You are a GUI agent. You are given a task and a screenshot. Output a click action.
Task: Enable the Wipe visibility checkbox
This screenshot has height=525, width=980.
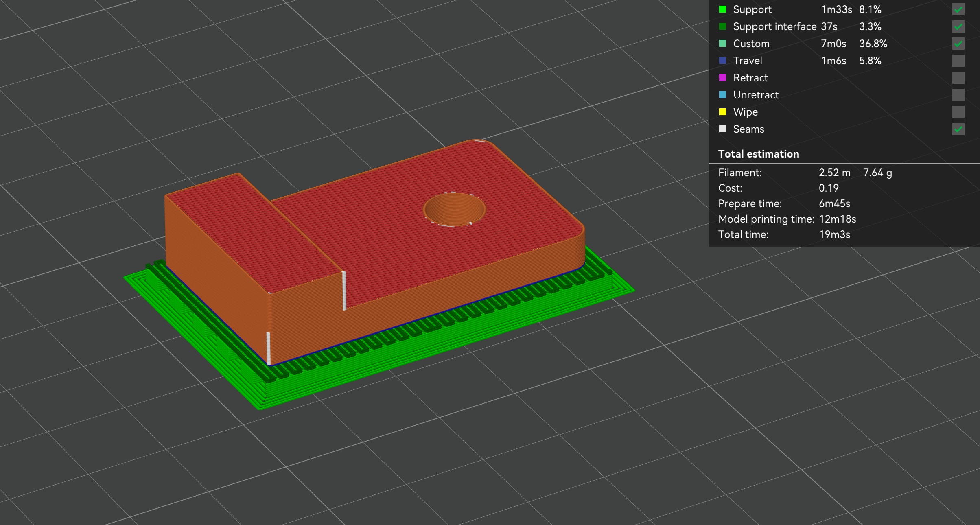(958, 112)
